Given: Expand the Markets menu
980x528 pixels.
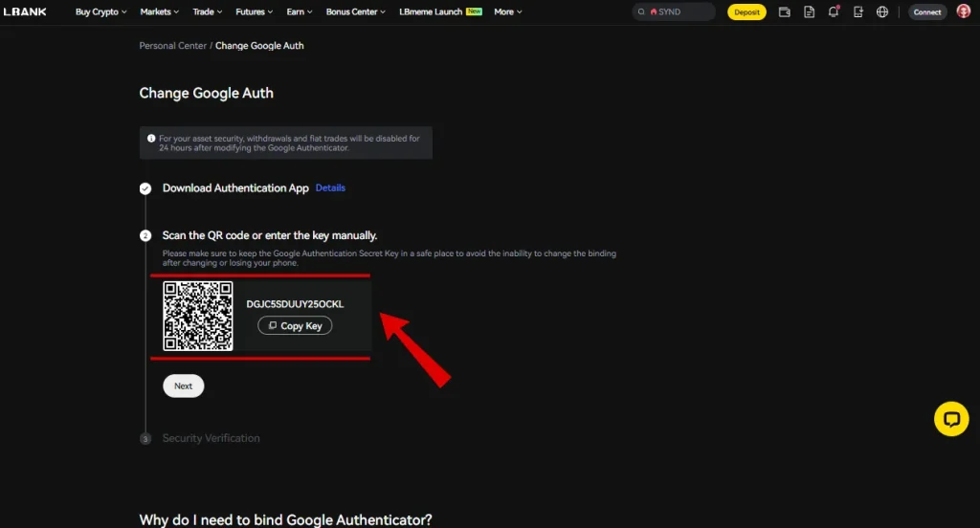Looking at the screenshot, I should click(x=160, y=11).
